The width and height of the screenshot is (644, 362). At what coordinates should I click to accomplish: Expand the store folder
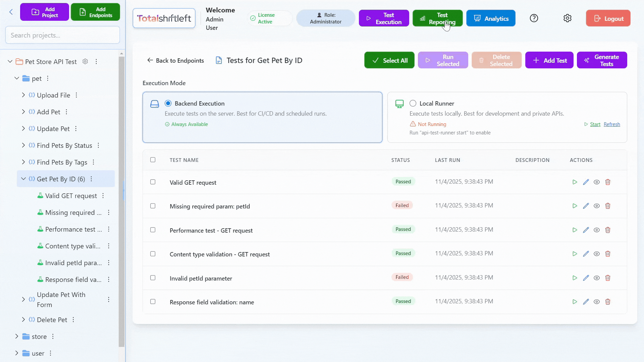click(x=16, y=336)
